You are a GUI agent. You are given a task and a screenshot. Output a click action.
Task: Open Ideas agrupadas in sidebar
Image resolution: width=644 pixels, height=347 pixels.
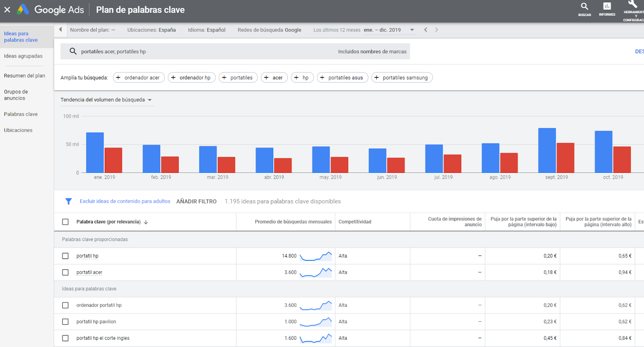click(23, 56)
